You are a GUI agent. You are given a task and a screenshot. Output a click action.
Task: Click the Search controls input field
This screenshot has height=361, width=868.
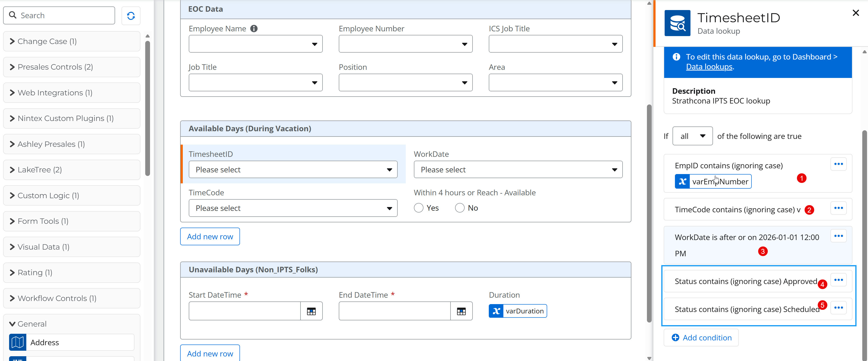pyautogui.click(x=64, y=16)
